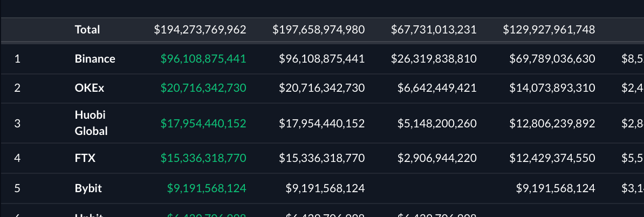Screen dimensions: 644x217
Task: Click rank number 3 beside Huobi Global
Action: click(17, 123)
